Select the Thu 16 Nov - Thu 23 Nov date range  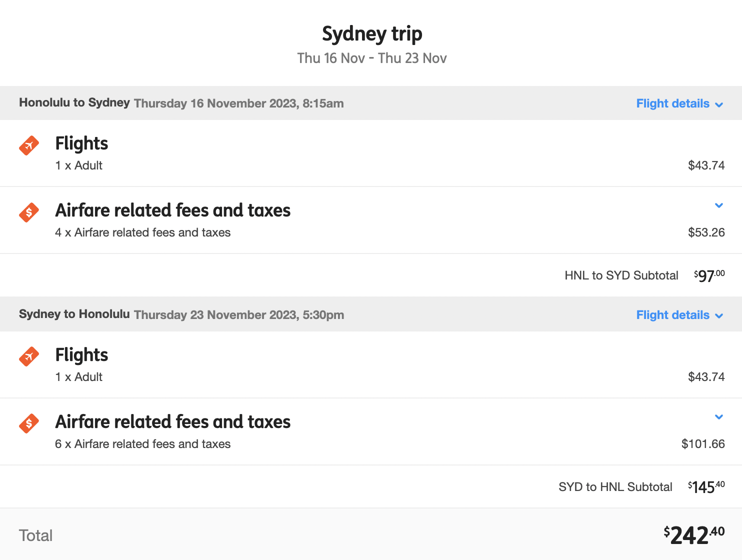pyautogui.click(x=372, y=58)
